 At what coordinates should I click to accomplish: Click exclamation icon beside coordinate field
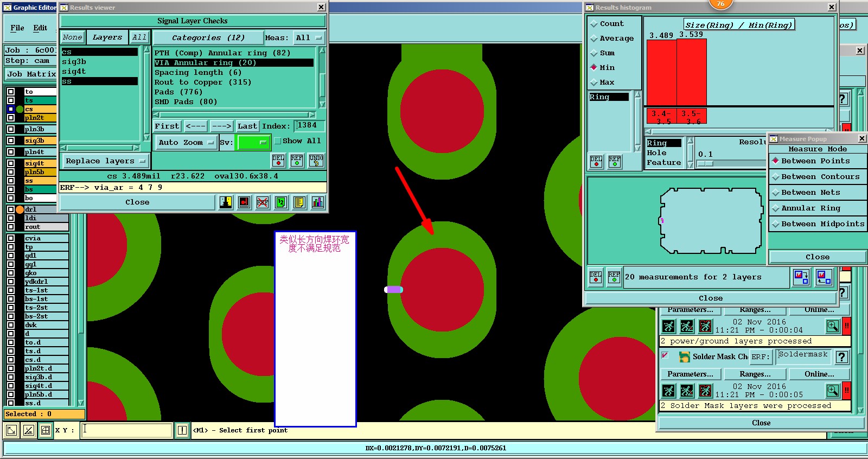coord(183,430)
